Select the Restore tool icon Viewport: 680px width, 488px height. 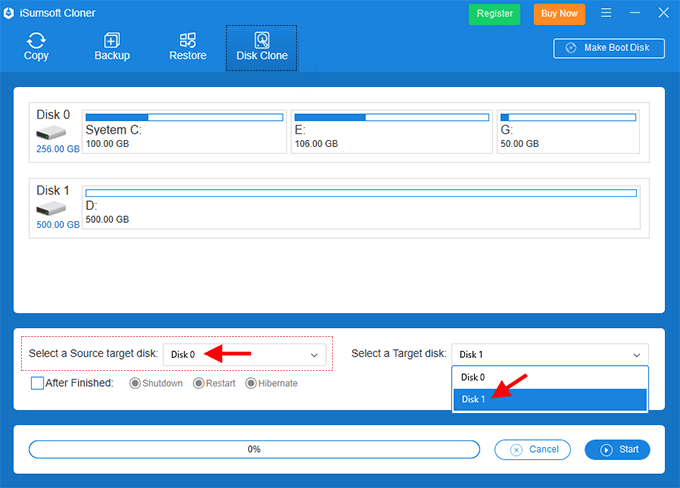[187, 41]
